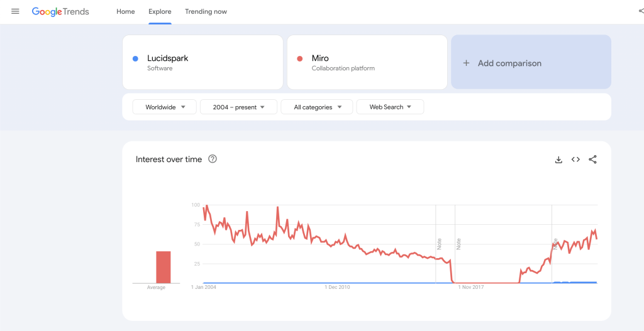644x331 pixels.
Task: Click the Note marker near 1 Nov 2017
Action: (x=458, y=244)
